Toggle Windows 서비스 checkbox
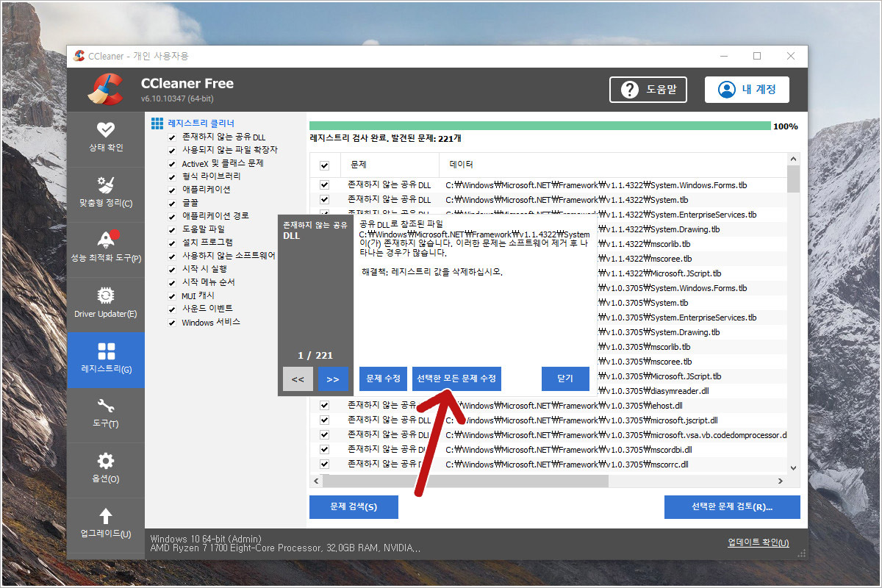Viewport: 882px width, 588px height. click(171, 323)
